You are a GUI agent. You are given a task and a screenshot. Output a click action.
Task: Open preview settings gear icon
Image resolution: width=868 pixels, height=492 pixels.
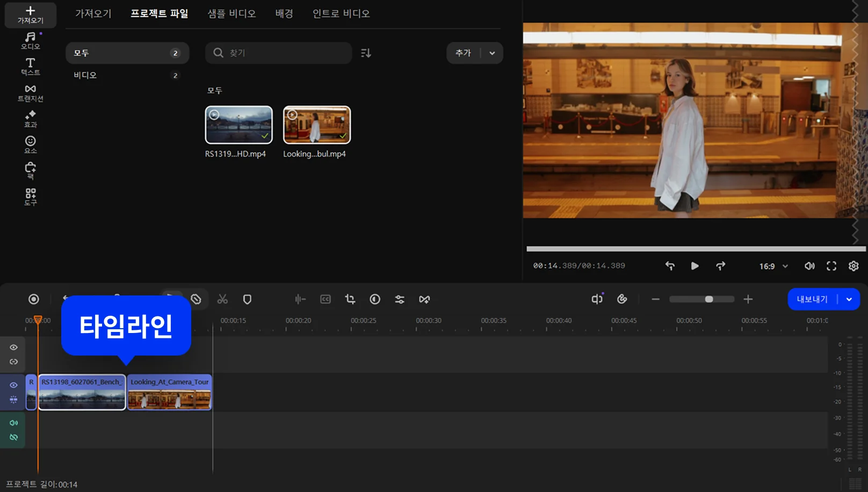click(x=853, y=266)
